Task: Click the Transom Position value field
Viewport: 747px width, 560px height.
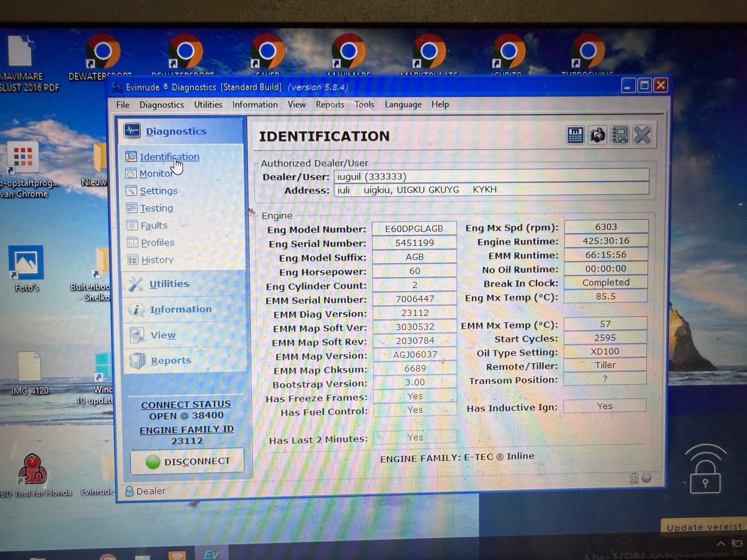Action: pos(605,379)
